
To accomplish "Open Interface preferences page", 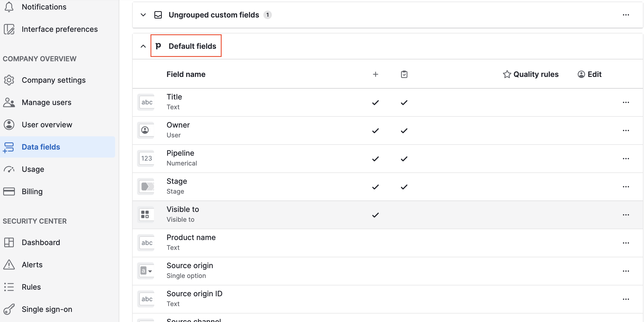I will click(x=60, y=29).
